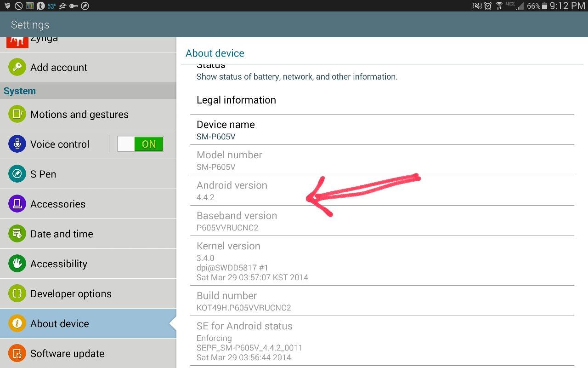Select the About device menu item
This screenshot has height=368, width=588.
tap(88, 323)
